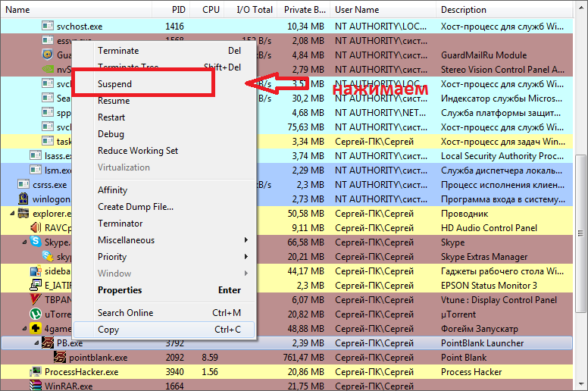Image resolution: width=588 pixels, height=391 pixels.
Task: Click the WinRAR.exe books icon
Action: (x=36, y=386)
